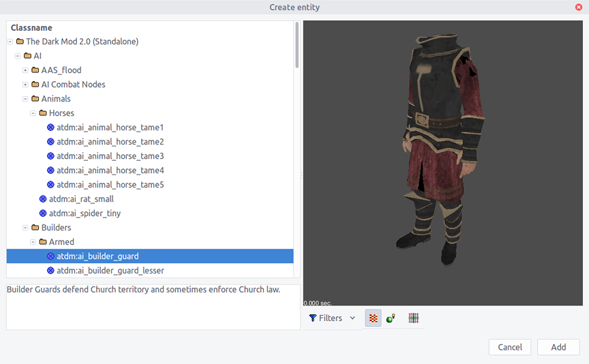Click the ai_spider_tiny entity class icon

pyautogui.click(x=43, y=213)
